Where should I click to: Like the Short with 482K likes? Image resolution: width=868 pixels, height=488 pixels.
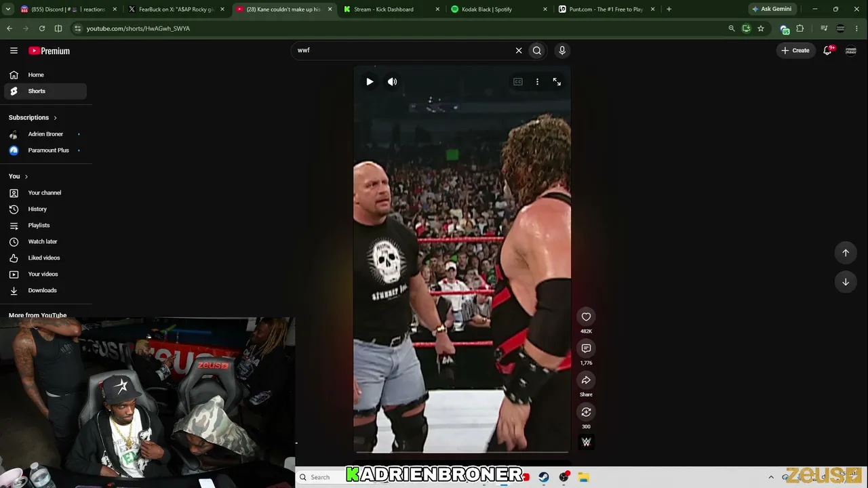(586, 317)
